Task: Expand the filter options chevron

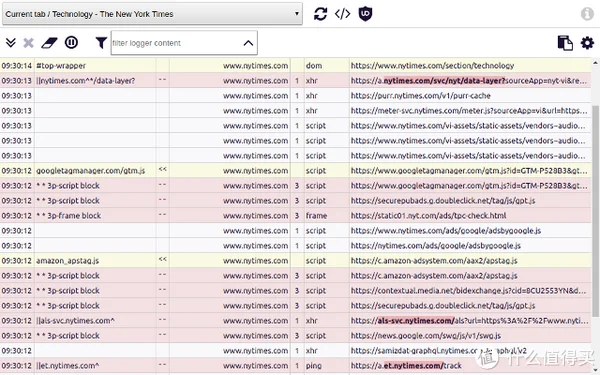Action: [x=248, y=43]
